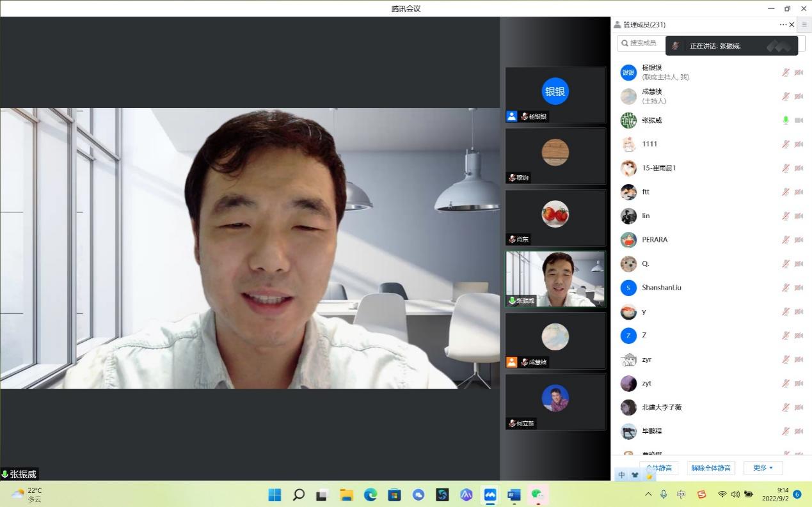The width and height of the screenshot is (812, 507).
Task: Click the three-dot options in members panel header
Action: pyautogui.click(x=783, y=25)
